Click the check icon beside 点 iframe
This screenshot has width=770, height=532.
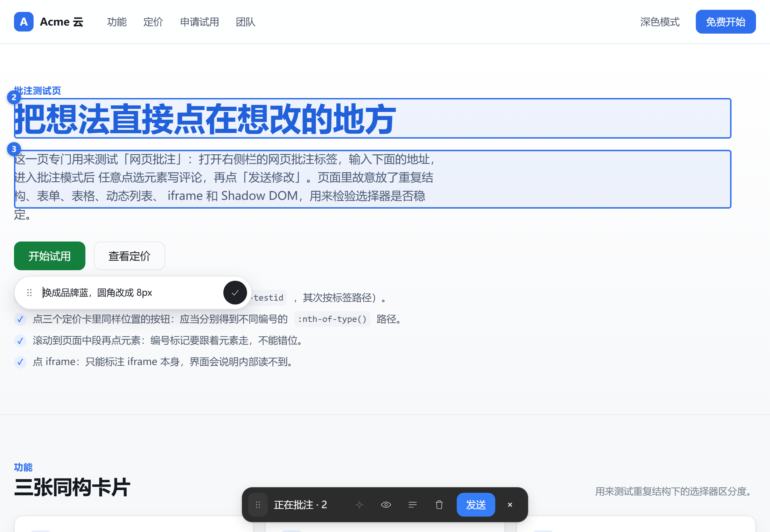point(20,362)
